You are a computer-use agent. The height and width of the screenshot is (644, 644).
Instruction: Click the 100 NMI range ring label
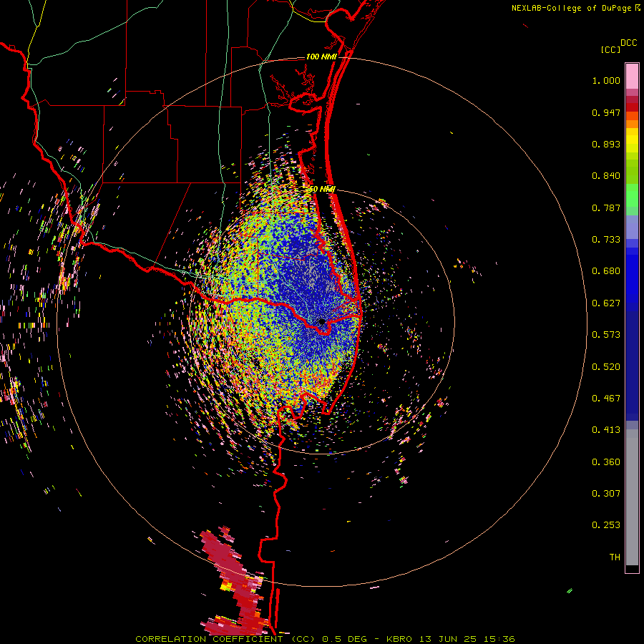point(321,57)
